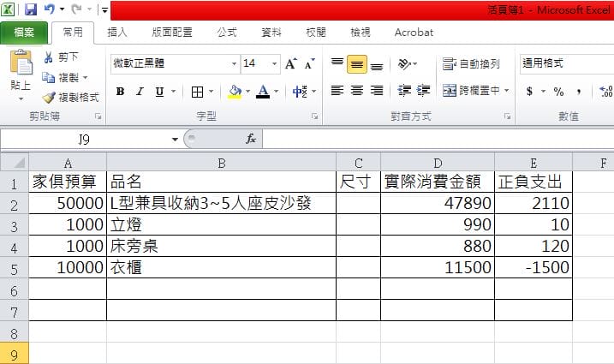Select cell containing -1500
614x364 pixels.
(534, 268)
